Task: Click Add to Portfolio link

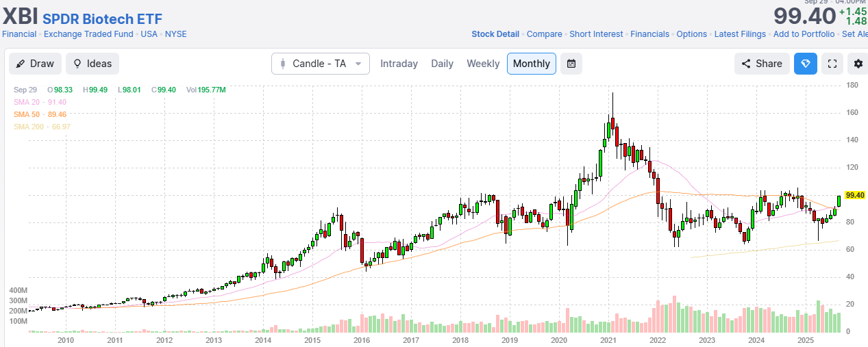Action: [804, 34]
